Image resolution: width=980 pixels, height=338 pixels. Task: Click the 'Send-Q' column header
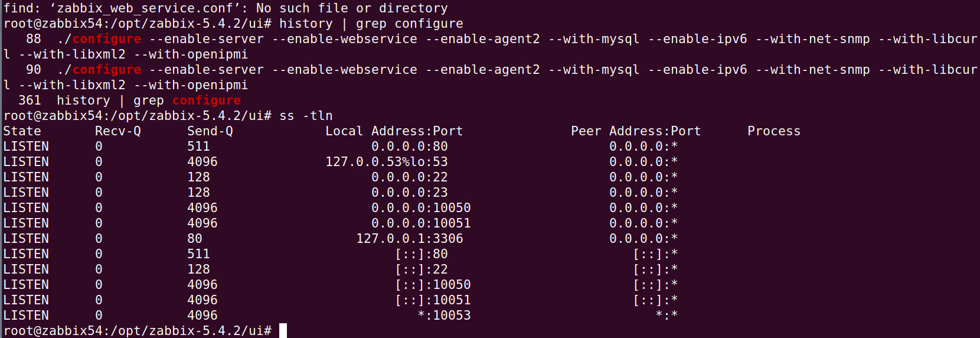pyautogui.click(x=210, y=131)
